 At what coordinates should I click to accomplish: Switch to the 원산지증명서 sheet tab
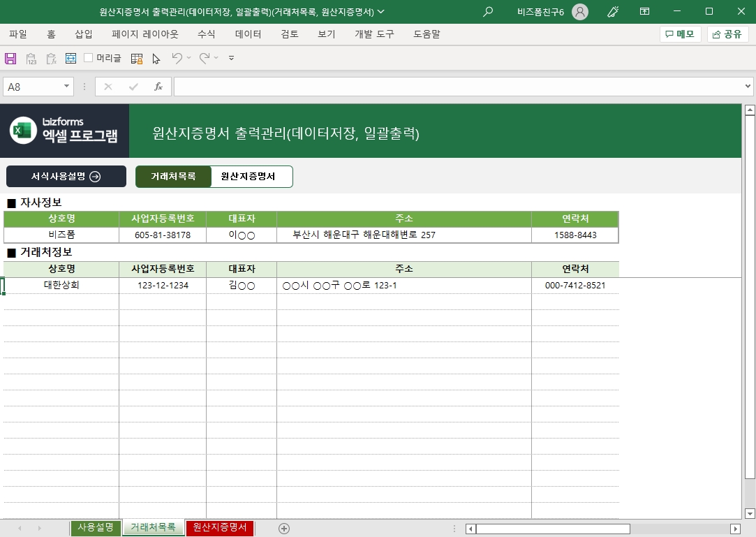click(220, 528)
